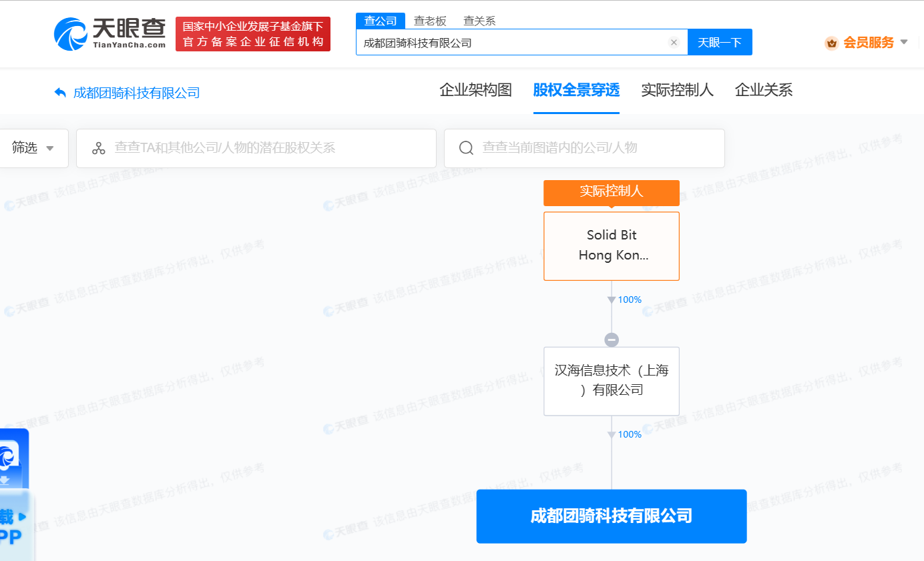Screen dimensions: 924x561
Task: Click the 天眼一下 search button
Action: click(x=720, y=42)
